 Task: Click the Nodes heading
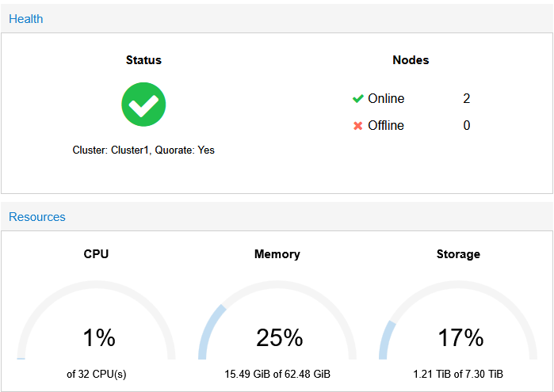pyautogui.click(x=411, y=60)
